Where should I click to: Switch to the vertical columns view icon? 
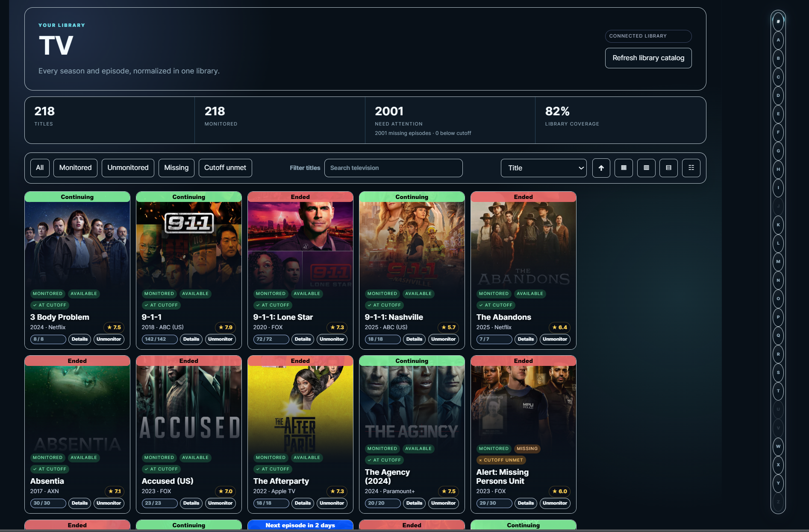coord(646,168)
